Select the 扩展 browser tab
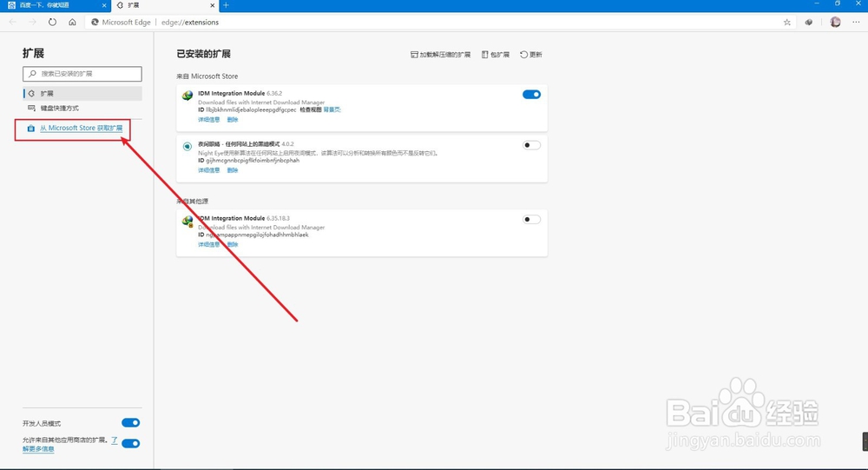 (x=165, y=5)
